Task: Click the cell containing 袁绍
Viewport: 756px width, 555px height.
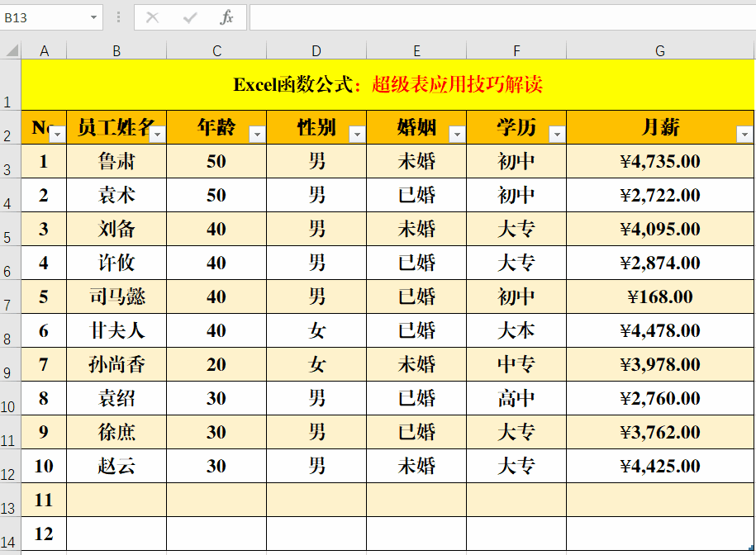Action: click(116, 398)
